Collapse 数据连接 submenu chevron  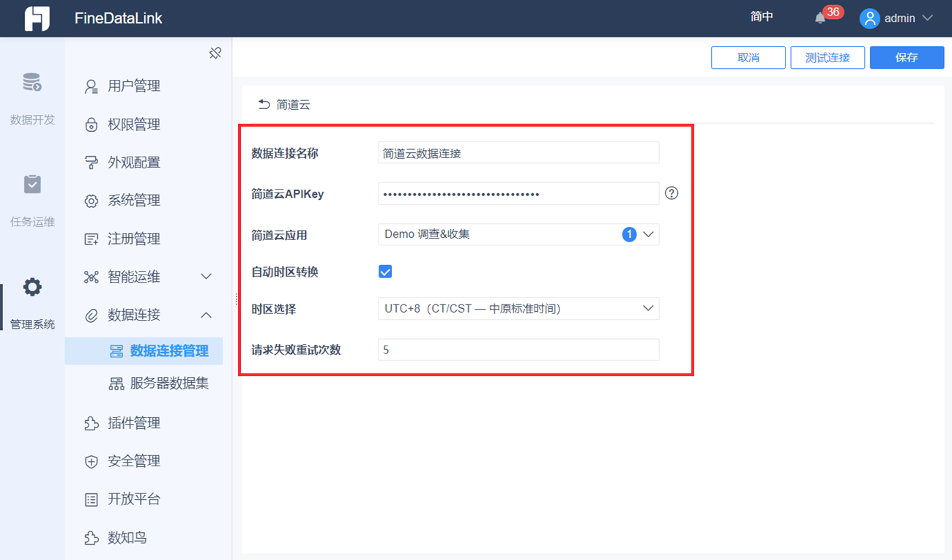(x=207, y=315)
